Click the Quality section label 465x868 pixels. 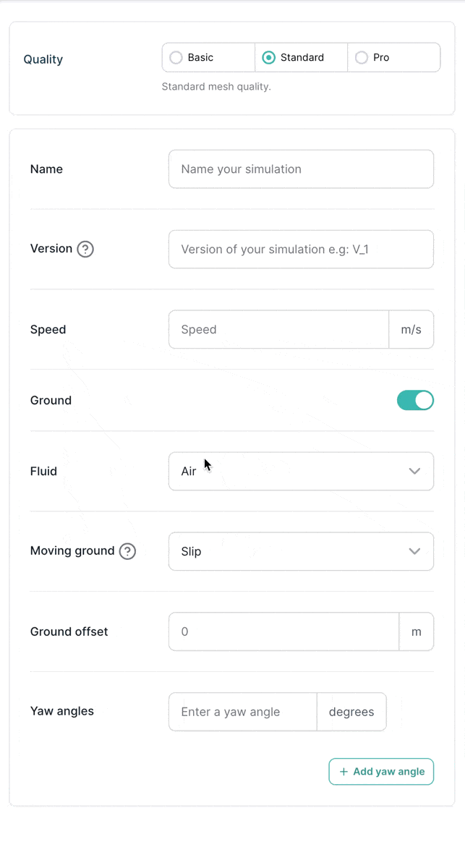(43, 59)
